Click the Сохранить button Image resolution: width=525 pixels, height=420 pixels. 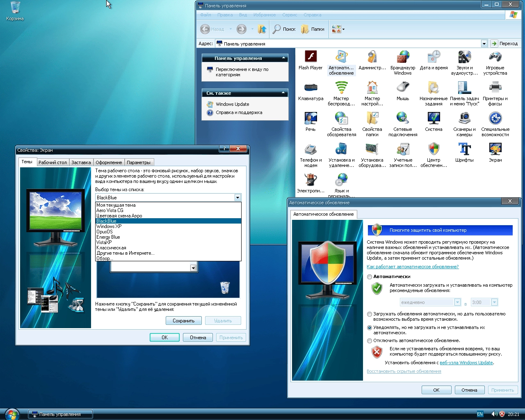(x=183, y=320)
